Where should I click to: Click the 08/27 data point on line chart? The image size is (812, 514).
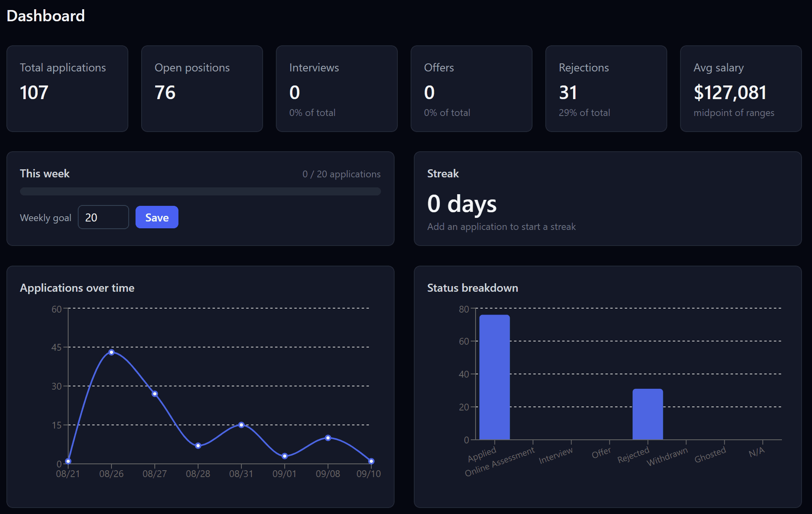(155, 394)
